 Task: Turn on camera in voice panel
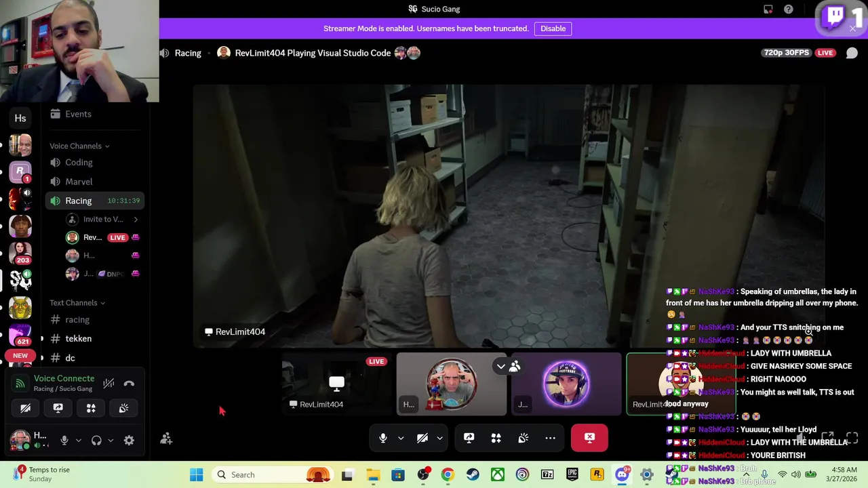pyautogui.click(x=25, y=408)
